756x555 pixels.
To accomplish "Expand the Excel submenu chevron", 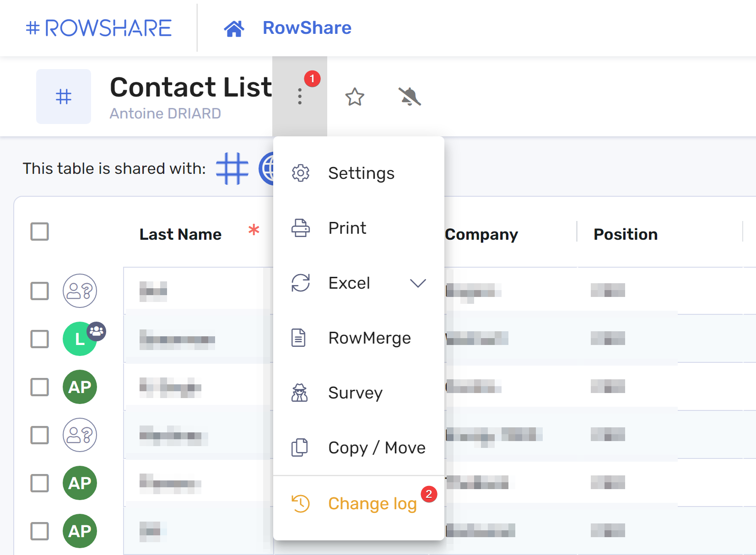I will tap(418, 283).
